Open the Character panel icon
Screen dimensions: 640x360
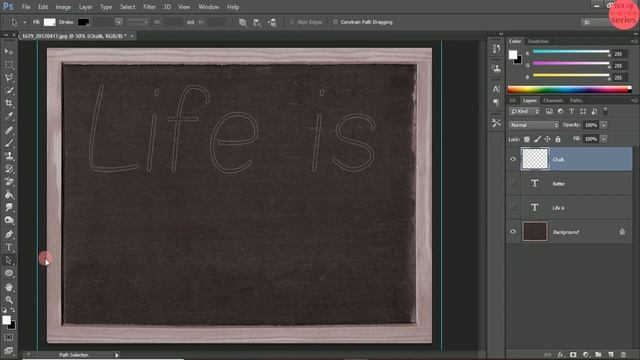coord(496,89)
